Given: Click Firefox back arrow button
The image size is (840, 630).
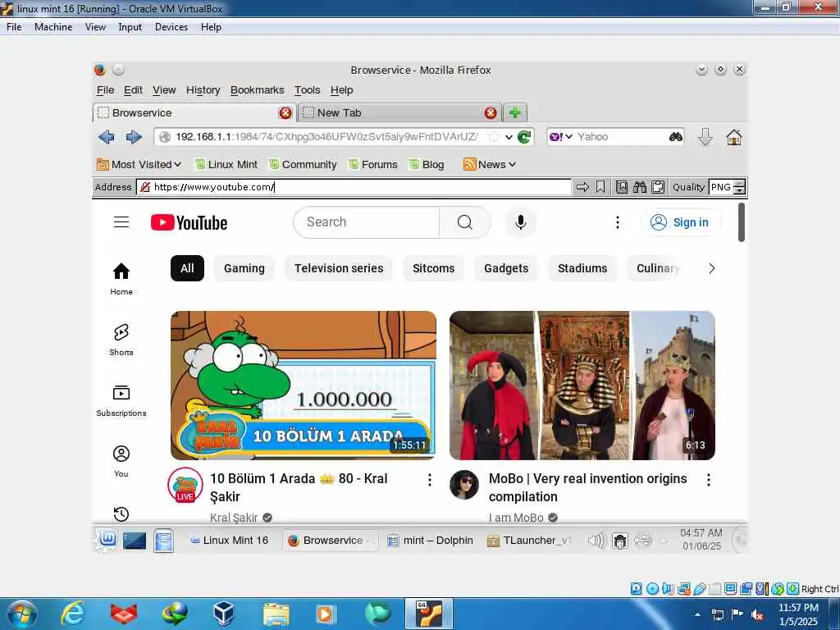Looking at the screenshot, I should 107,137.
